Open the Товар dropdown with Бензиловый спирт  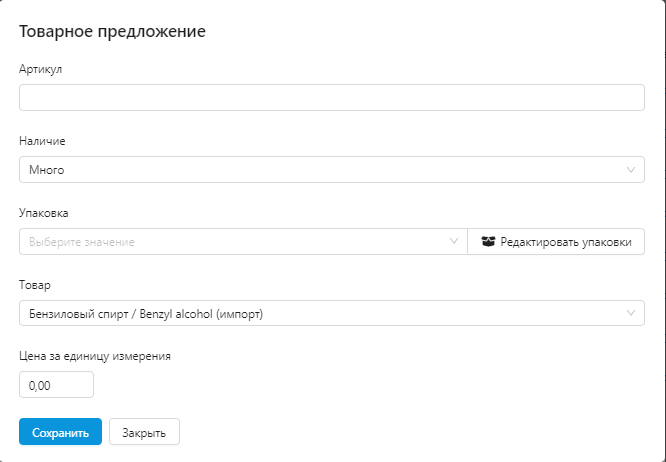[320, 314]
